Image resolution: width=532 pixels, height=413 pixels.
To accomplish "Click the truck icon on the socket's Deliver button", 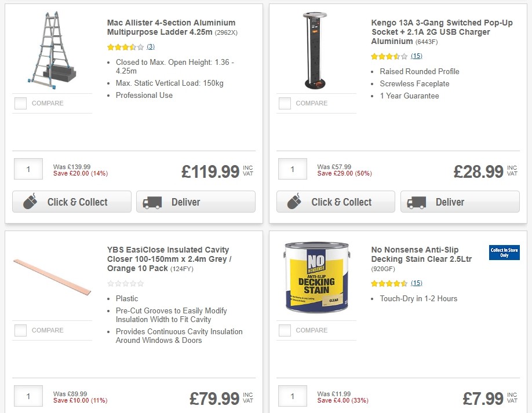I will 416,202.
